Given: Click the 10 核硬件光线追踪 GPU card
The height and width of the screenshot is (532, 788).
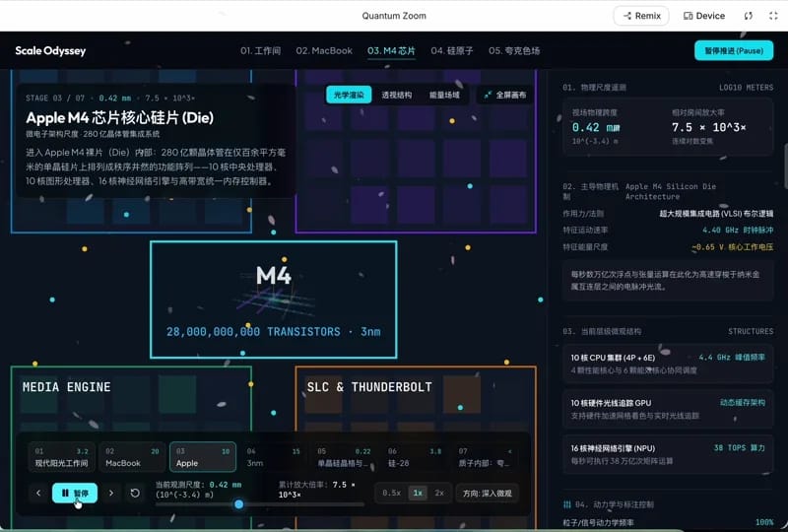Looking at the screenshot, I should [668, 409].
